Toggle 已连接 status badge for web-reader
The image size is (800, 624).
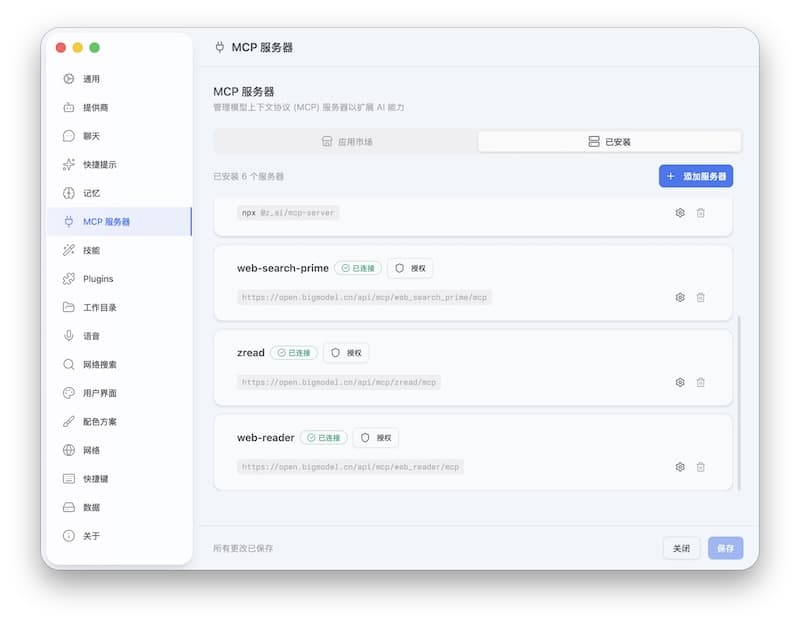323,438
